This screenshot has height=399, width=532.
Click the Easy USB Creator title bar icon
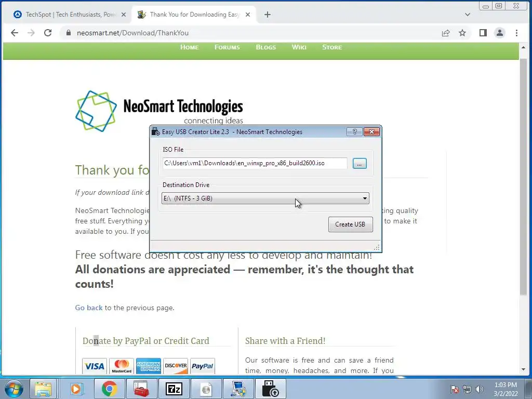156,131
